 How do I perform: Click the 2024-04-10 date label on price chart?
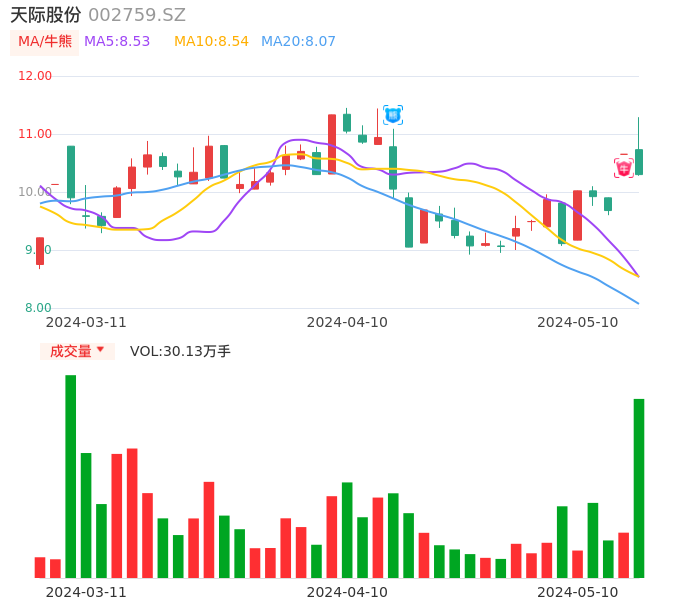click(347, 322)
